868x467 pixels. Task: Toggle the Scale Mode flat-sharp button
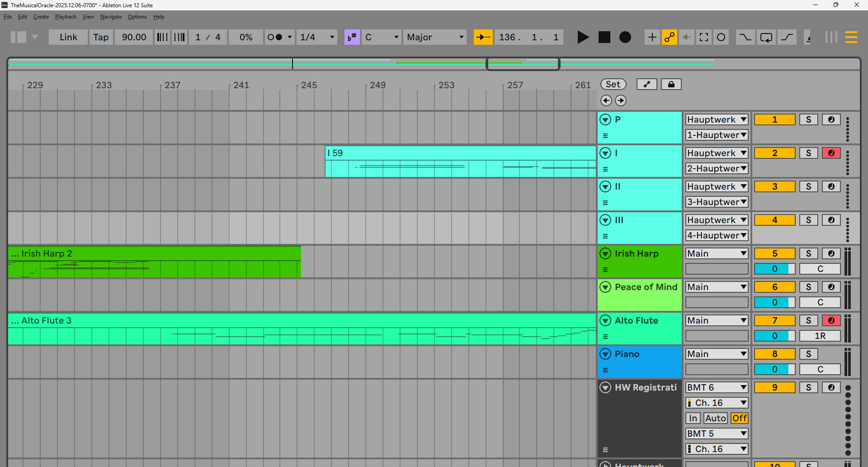(352, 37)
